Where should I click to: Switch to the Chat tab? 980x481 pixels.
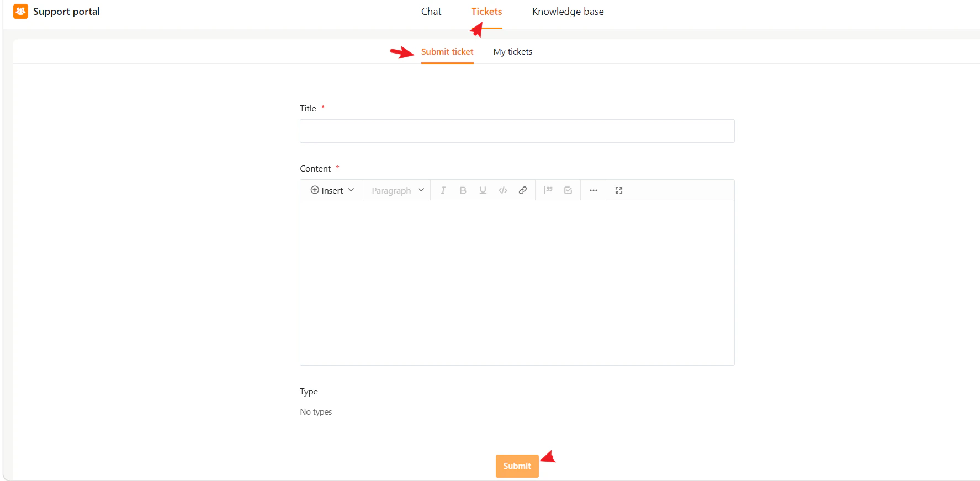pyautogui.click(x=431, y=12)
